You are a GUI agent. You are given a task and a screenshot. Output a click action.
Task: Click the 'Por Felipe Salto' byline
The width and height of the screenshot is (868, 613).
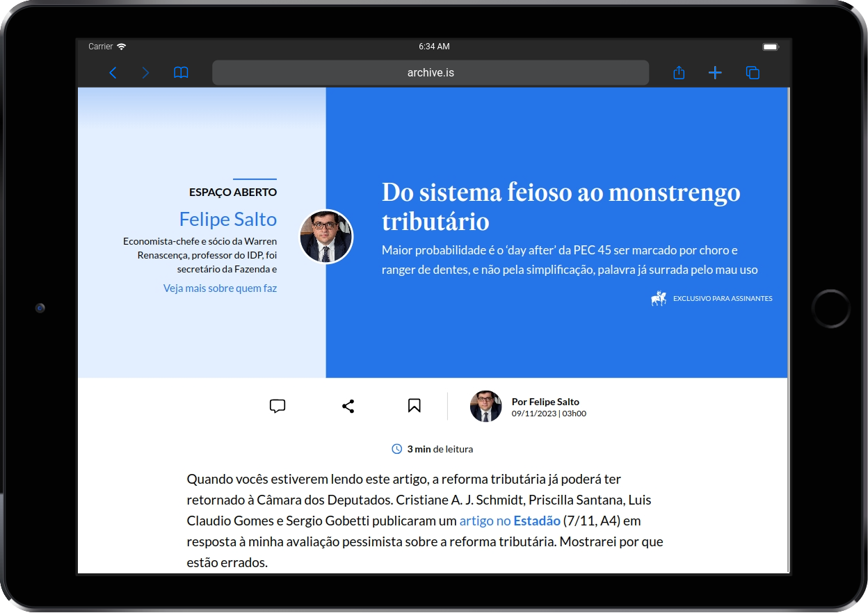(545, 401)
